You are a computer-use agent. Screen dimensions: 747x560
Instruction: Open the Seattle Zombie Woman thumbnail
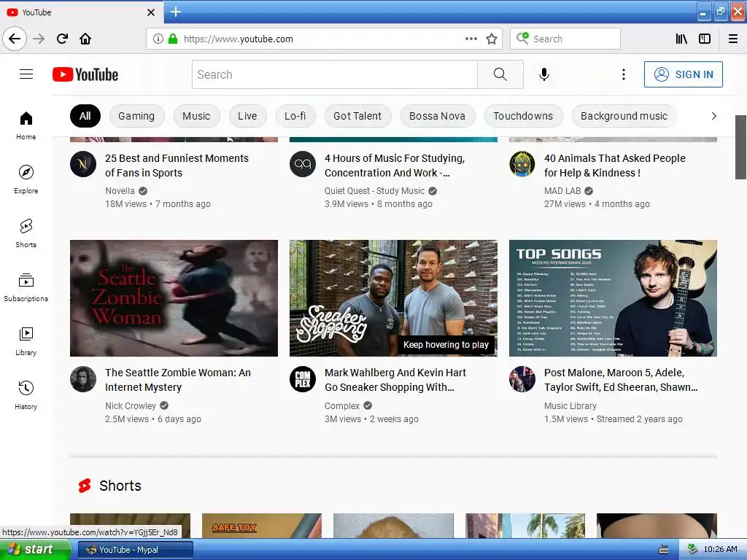point(174,298)
